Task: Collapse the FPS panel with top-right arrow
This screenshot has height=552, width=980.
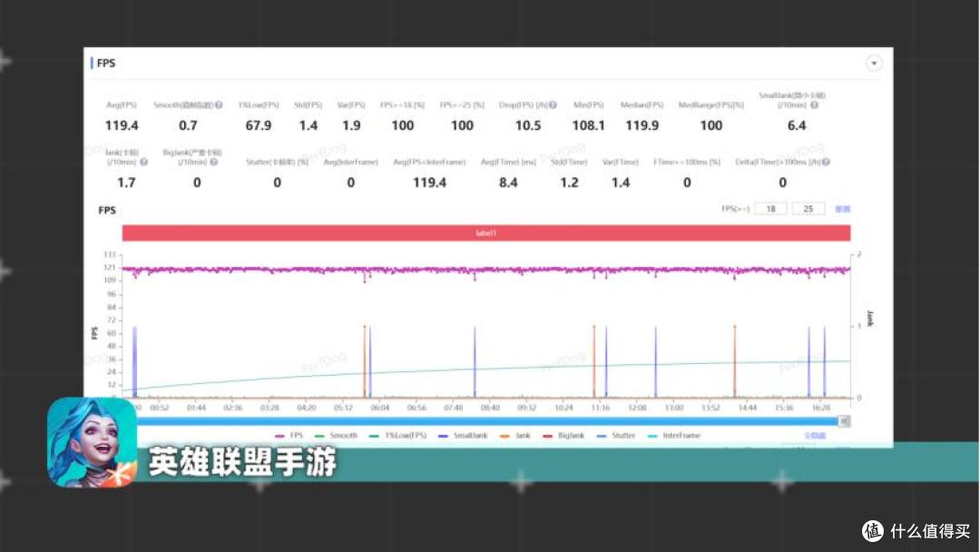Action: [874, 64]
